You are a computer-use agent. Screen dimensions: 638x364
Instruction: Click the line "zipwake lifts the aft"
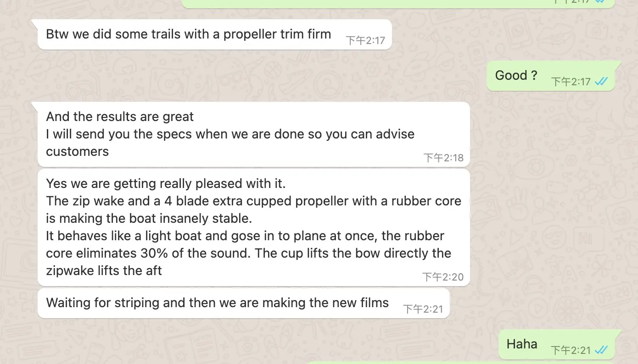(104, 271)
